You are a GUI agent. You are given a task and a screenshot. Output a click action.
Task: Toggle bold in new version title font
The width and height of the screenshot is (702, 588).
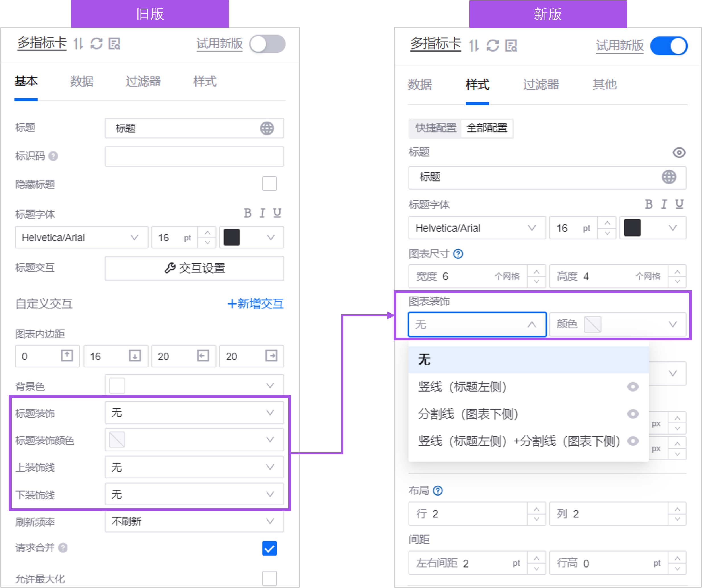tap(649, 204)
